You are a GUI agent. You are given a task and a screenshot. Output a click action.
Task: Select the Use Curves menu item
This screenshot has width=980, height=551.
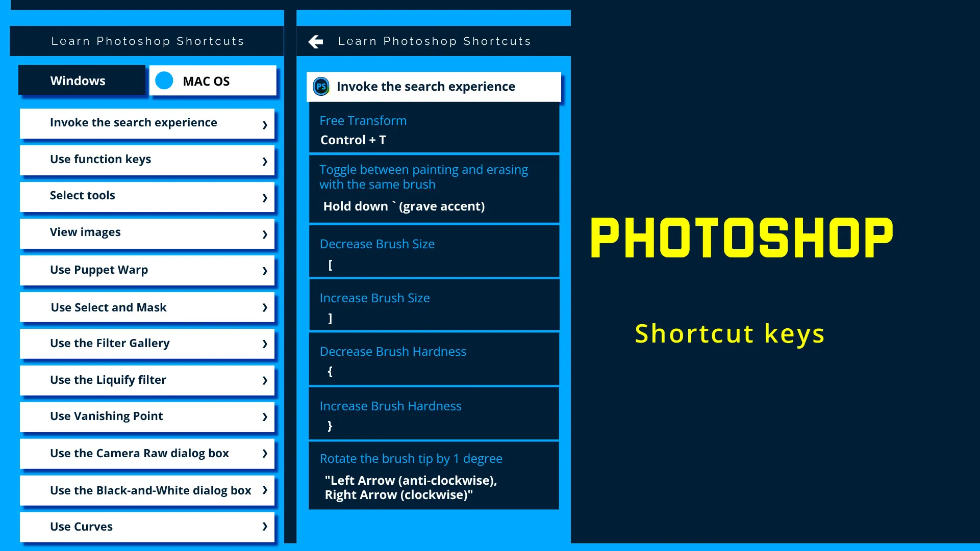pos(147,526)
